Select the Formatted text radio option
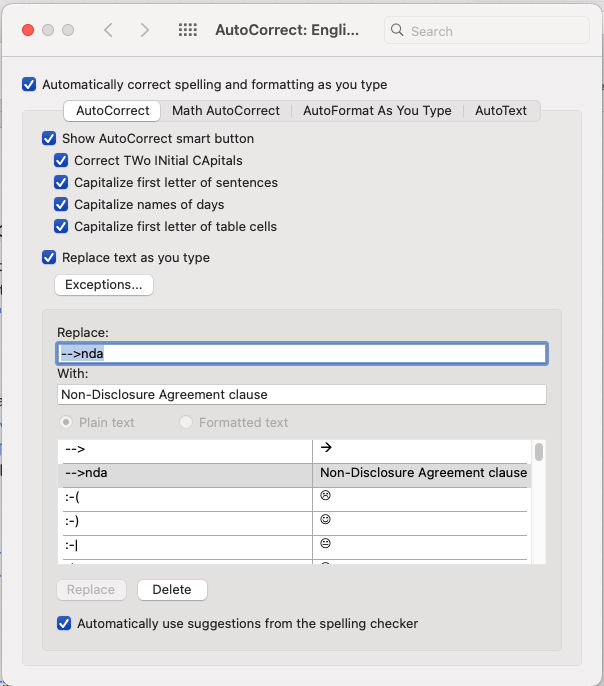The height and width of the screenshot is (686, 604). coord(186,422)
